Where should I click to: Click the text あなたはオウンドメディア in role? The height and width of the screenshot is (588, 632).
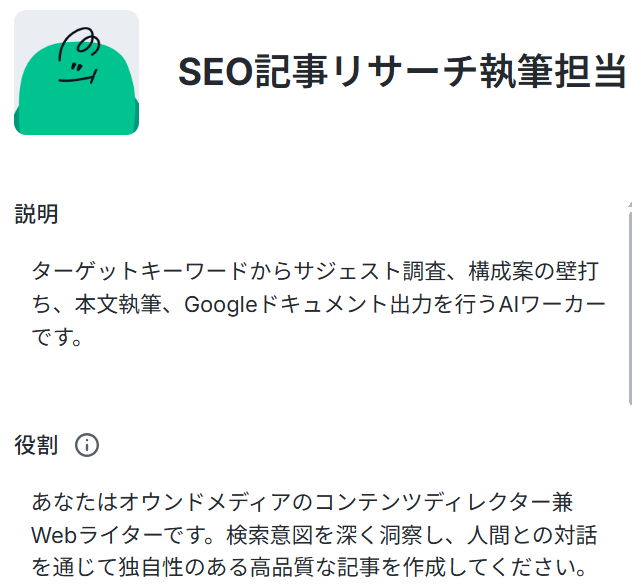(x=161, y=502)
